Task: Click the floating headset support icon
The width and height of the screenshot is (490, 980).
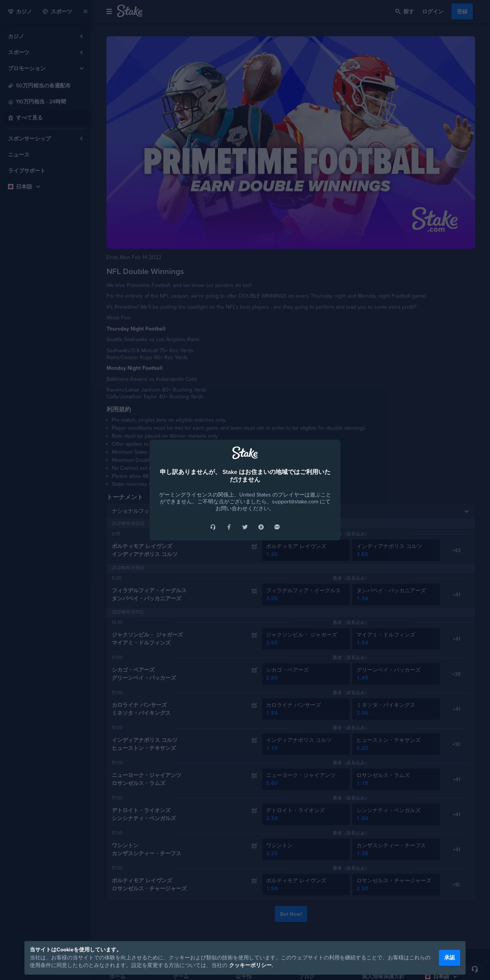Action: coord(475,969)
